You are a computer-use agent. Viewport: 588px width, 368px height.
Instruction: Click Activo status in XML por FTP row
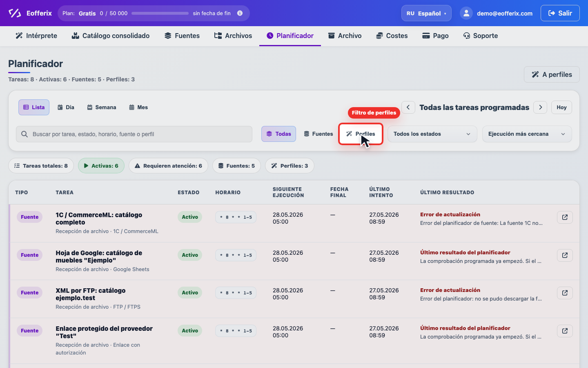click(x=190, y=293)
